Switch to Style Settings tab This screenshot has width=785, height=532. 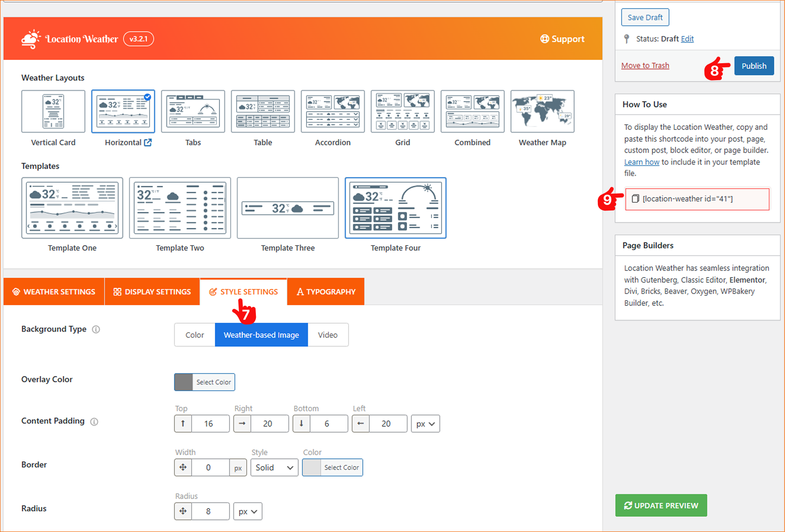[x=243, y=291]
